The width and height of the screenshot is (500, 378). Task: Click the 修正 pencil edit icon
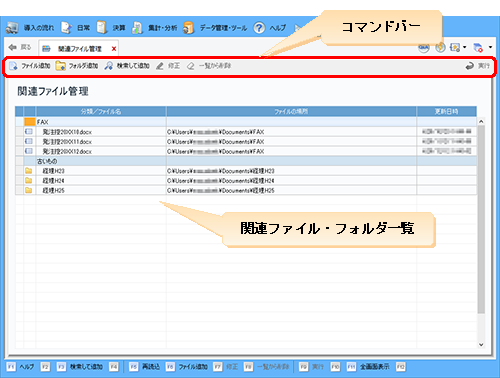[160, 66]
